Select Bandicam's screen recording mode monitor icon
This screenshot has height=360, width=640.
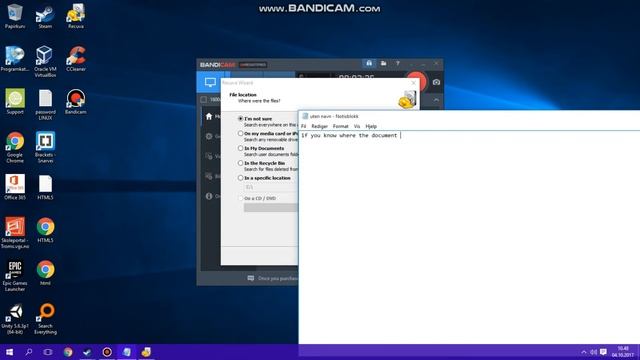[210, 82]
